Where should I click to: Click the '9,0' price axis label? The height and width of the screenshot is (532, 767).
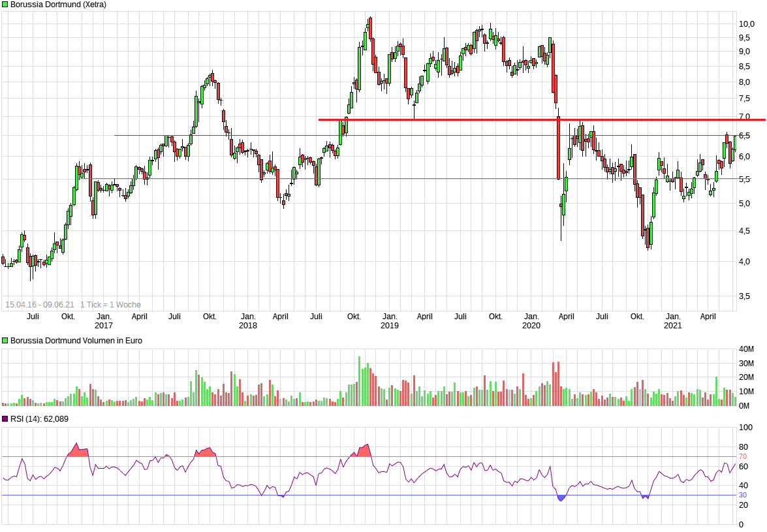[x=745, y=52]
